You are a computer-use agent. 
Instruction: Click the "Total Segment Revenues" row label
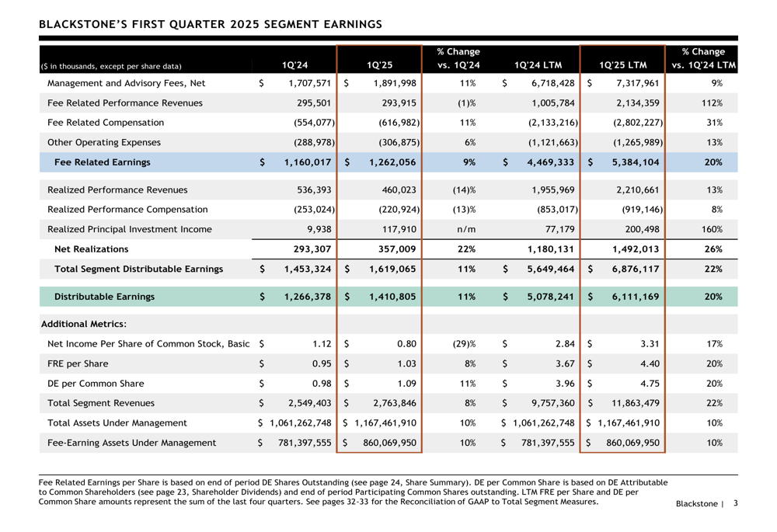(x=101, y=403)
